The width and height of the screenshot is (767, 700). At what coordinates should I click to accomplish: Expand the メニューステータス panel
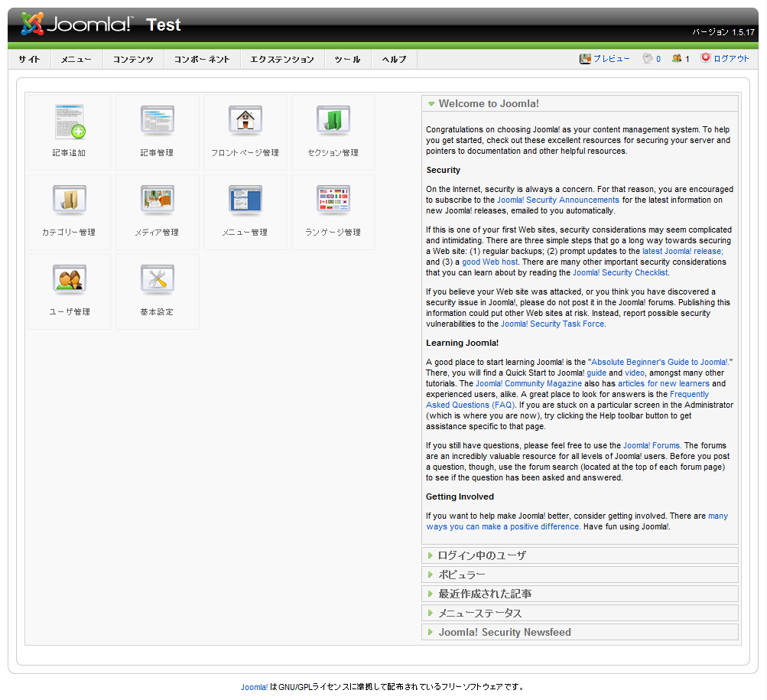(x=580, y=613)
